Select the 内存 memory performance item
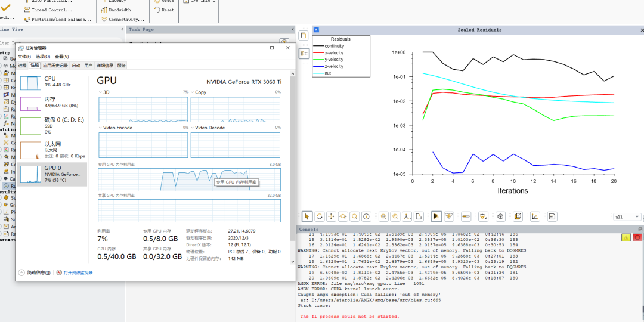This screenshot has height=322, width=644. tap(52, 104)
